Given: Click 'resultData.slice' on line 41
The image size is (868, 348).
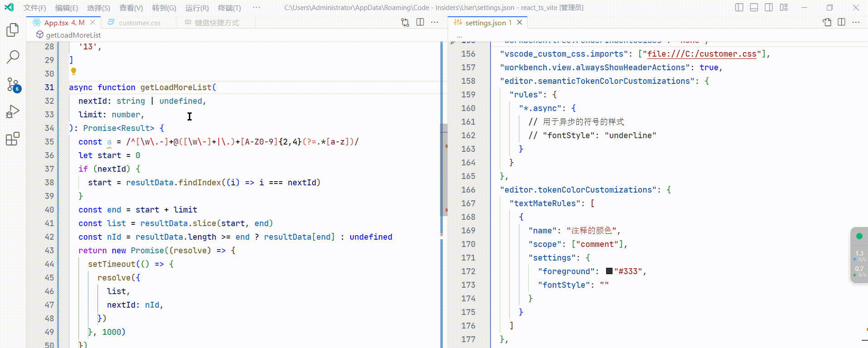Looking at the screenshot, I should [178, 223].
